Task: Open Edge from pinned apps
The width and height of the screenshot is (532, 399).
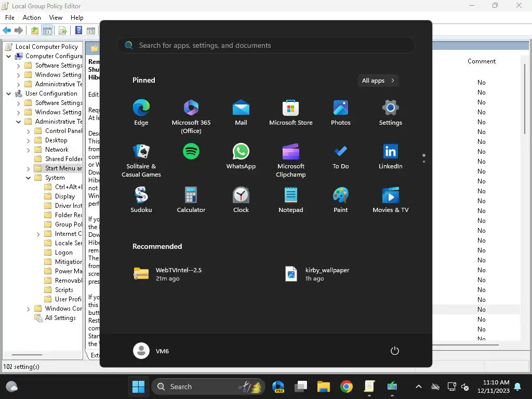Action: point(141,113)
